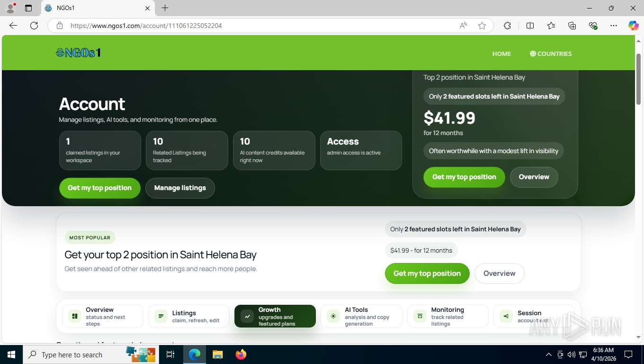Click hero Get my top position button
The height and width of the screenshot is (364, 644).
100,188
